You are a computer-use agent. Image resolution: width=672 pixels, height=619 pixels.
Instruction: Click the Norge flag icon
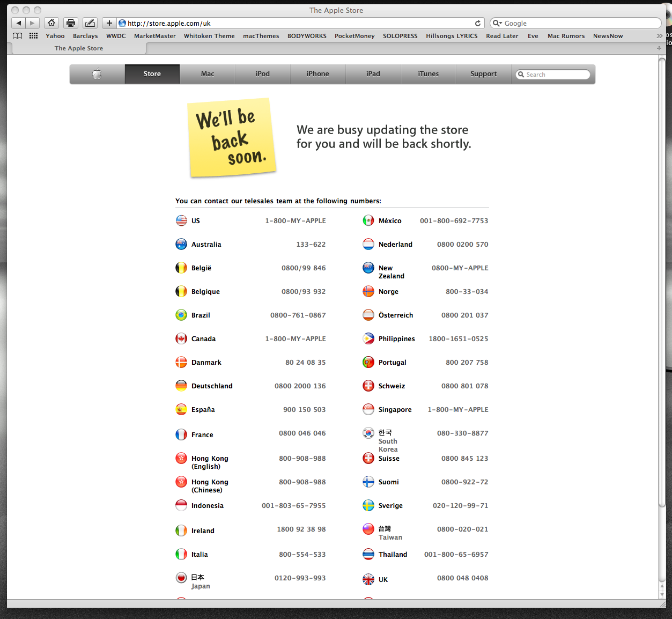(368, 291)
